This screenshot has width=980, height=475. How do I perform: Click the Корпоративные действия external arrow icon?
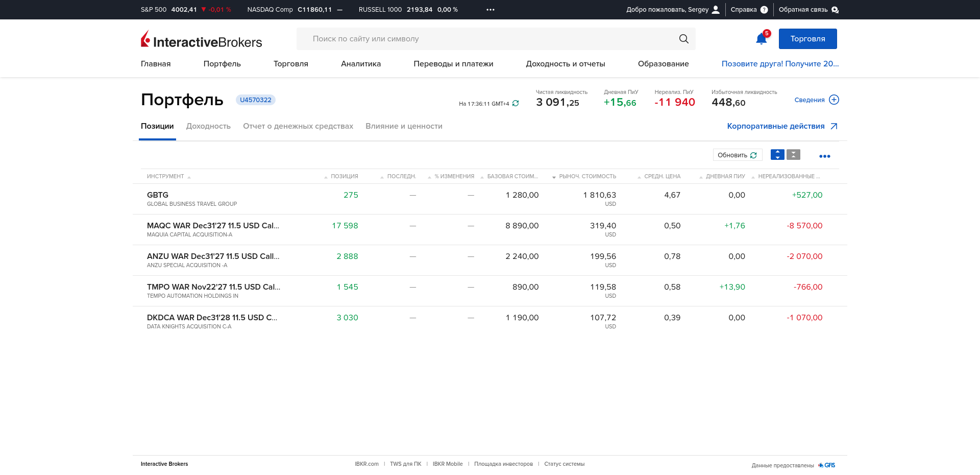point(834,126)
